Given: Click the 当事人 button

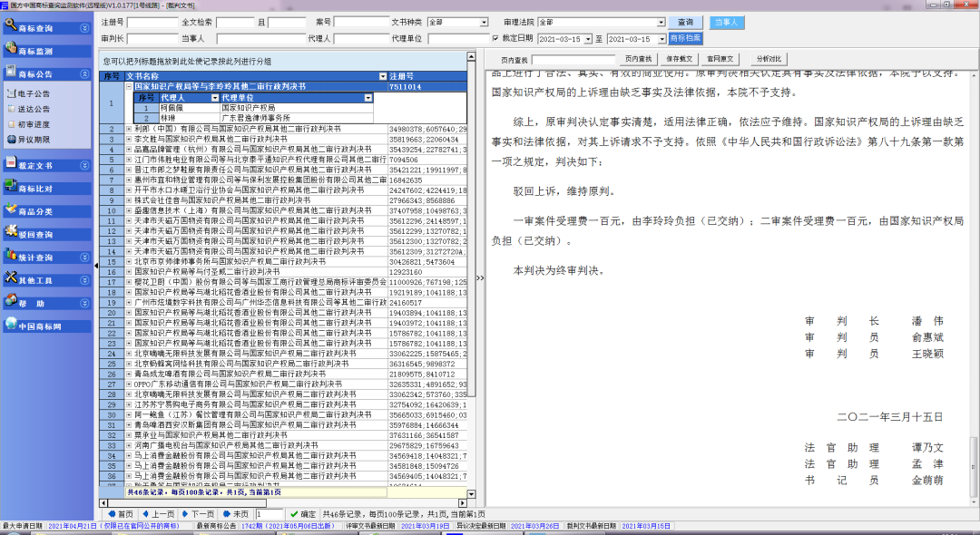Looking at the screenshot, I should click(x=726, y=23).
